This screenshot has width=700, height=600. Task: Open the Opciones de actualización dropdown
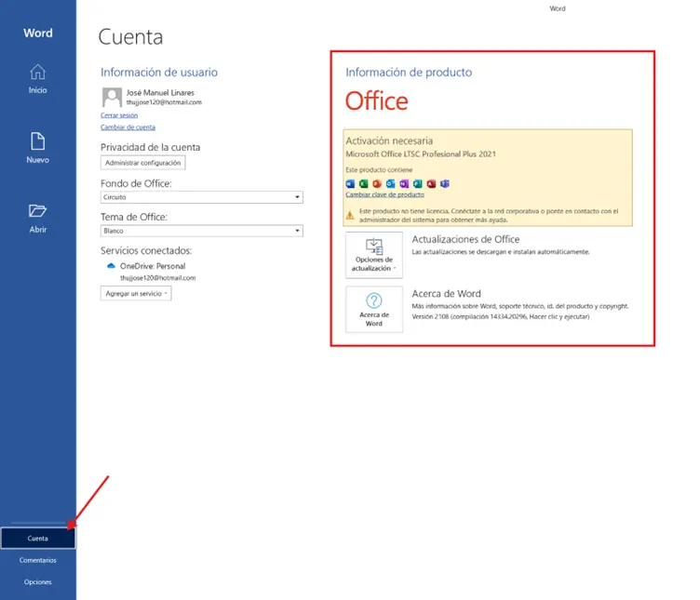(x=374, y=255)
